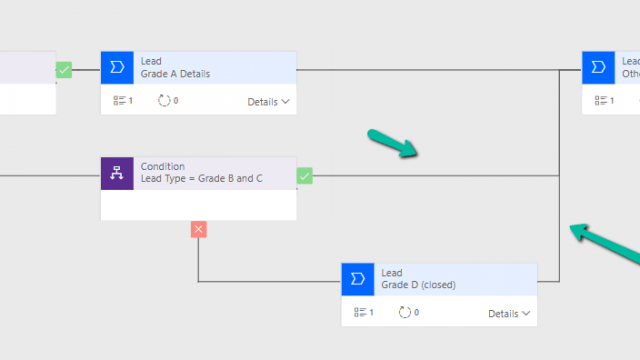Click the steps count icon in Grade A Details
This screenshot has height=360, width=640.
pyautogui.click(x=119, y=100)
